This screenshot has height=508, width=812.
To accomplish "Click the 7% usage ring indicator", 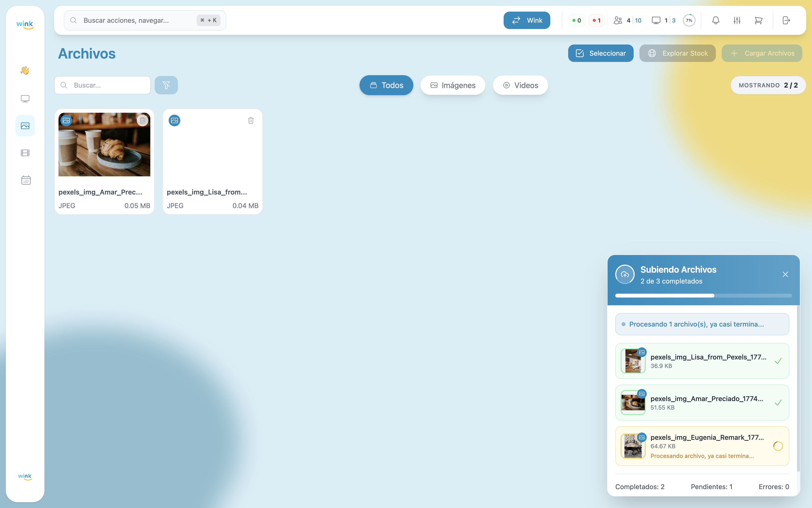I will pos(689,21).
